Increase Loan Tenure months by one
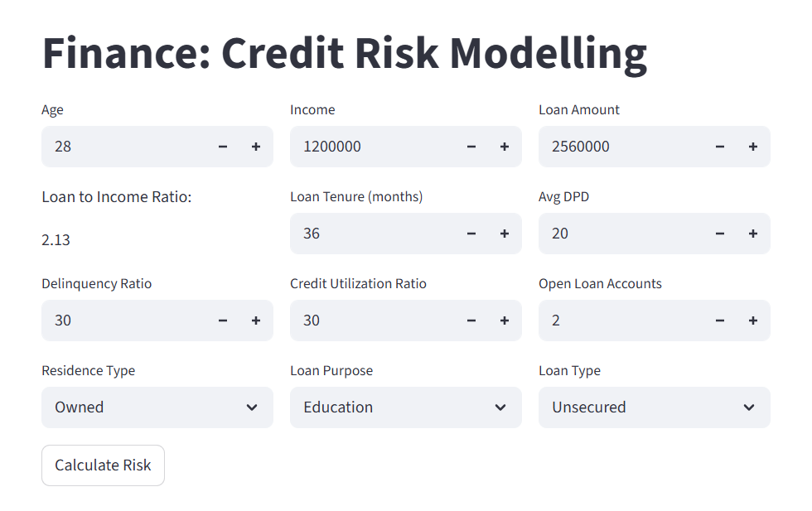The height and width of the screenshot is (511, 812). click(505, 234)
